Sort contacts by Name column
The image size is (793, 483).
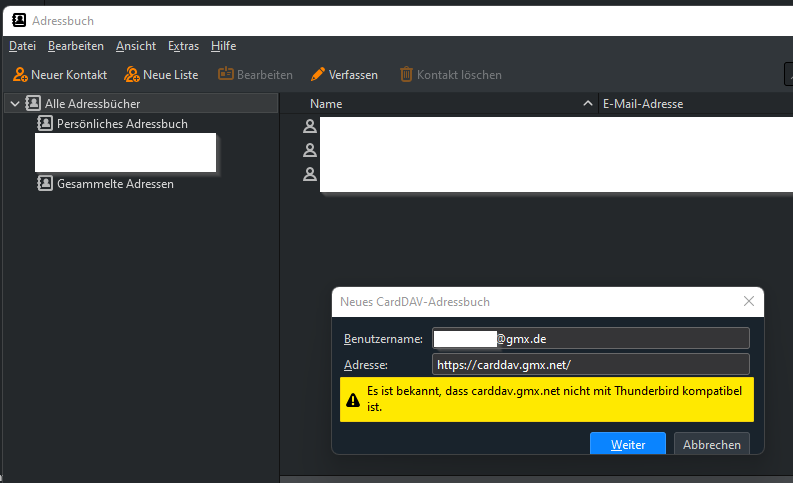coord(326,104)
